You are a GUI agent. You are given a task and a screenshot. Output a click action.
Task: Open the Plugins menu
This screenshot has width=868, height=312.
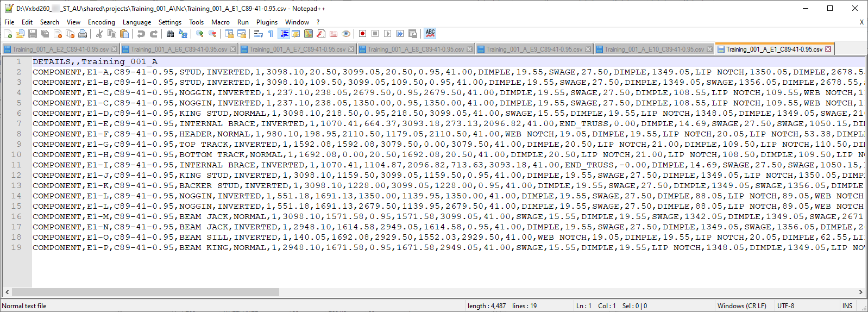(x=267, y=22)
